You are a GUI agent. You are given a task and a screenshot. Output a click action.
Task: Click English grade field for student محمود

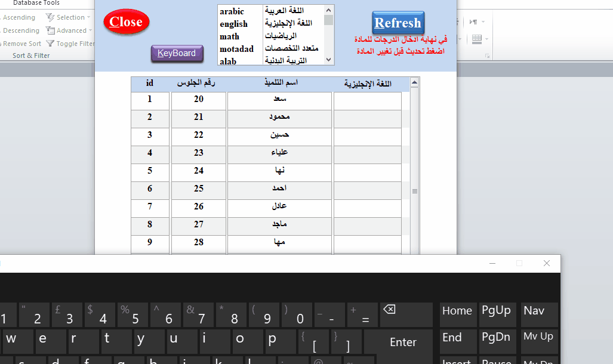368,119
